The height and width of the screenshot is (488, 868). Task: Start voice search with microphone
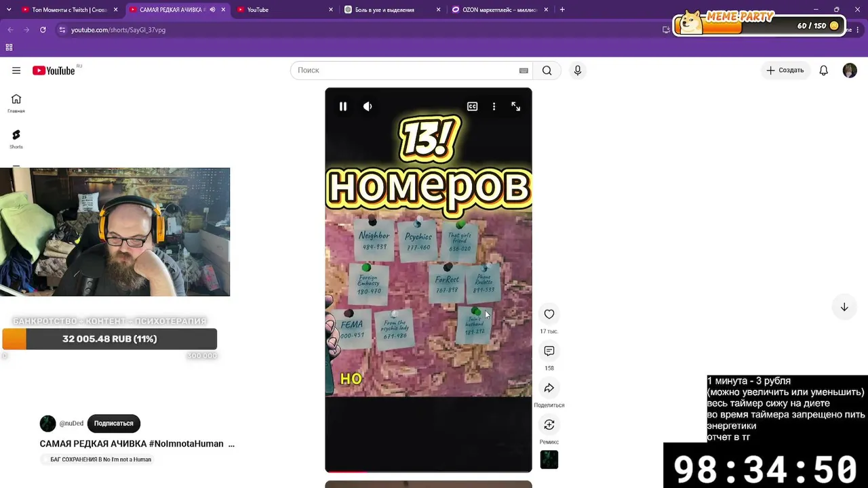[x=578, y=70]
